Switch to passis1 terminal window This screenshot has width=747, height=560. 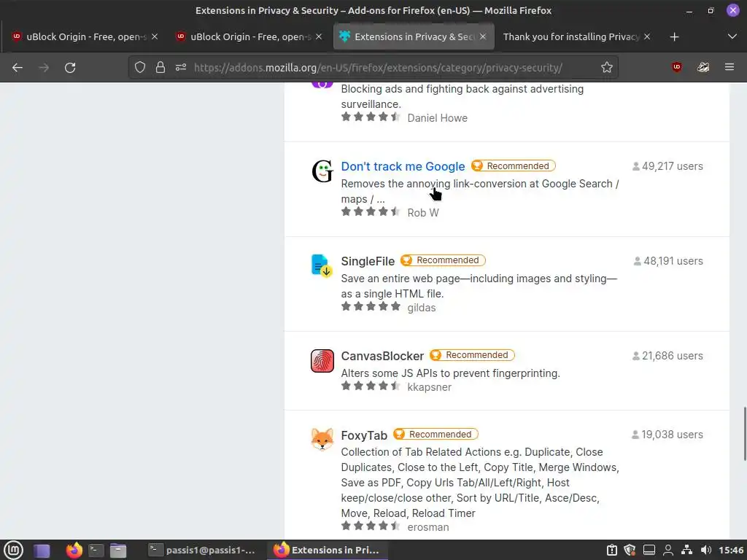(202, 550)
